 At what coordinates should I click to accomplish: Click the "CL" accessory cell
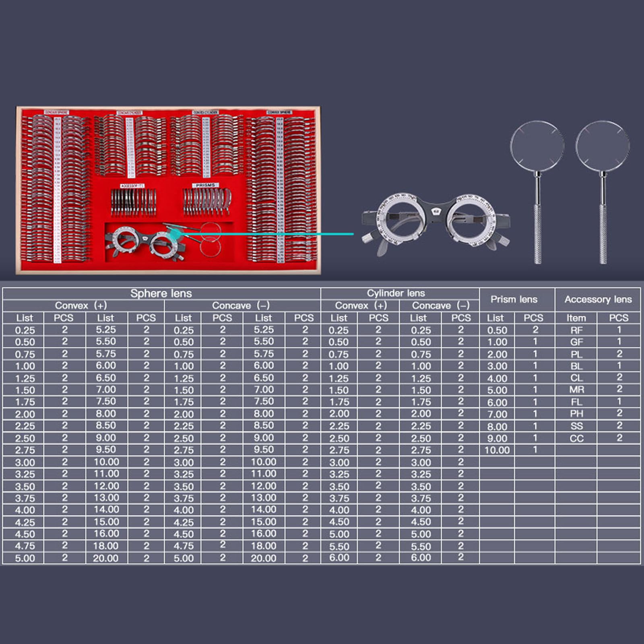(x=576, y=378)
